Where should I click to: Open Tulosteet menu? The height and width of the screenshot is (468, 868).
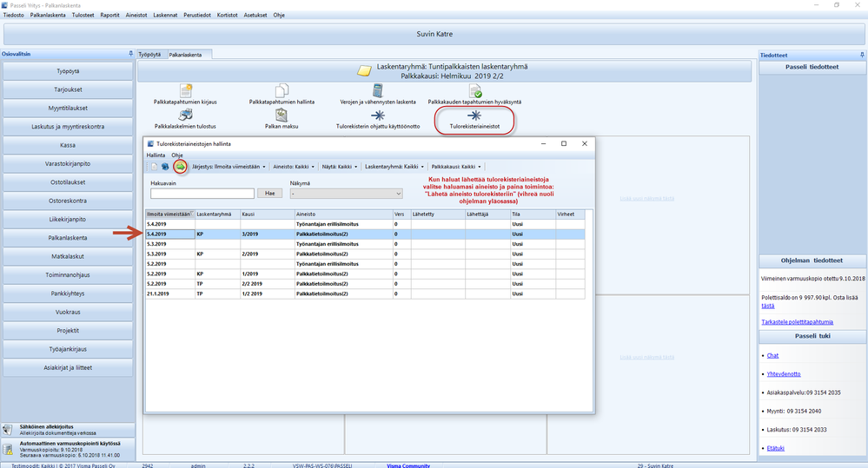tap(83, 15)
